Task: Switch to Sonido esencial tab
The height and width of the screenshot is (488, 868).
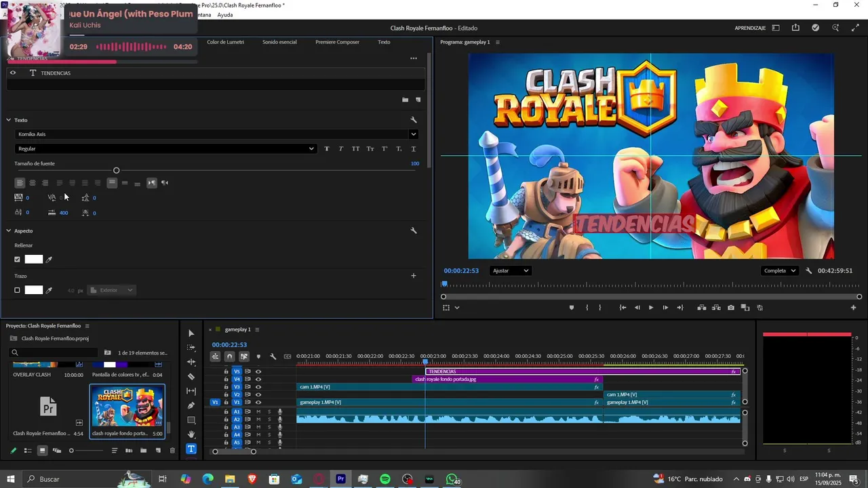Action: (x=279, y=42)
